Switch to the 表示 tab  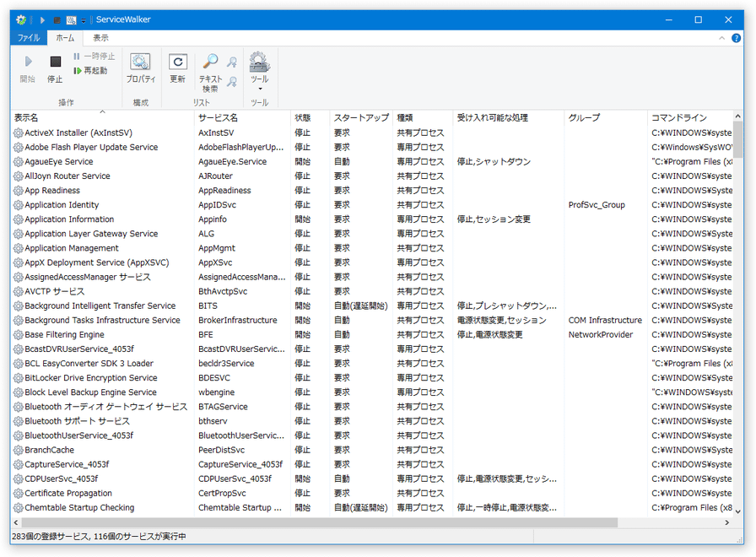100,38
